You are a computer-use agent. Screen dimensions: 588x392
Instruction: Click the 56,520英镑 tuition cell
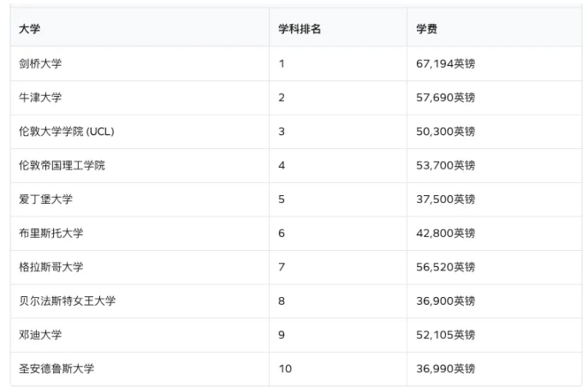(445, 267)
